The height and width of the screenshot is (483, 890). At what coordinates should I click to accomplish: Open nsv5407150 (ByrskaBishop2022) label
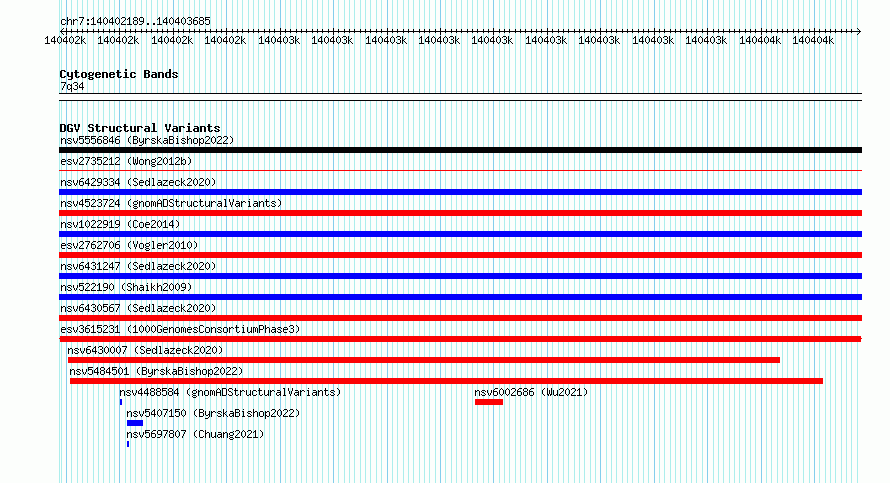pyautogui.click(x=213, y=413)
